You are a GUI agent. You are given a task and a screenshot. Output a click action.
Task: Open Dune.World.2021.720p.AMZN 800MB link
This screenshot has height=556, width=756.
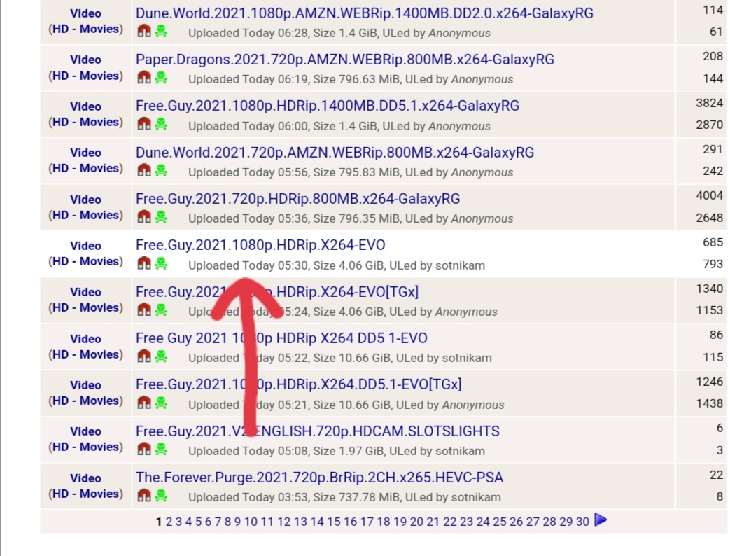[335, 153]
